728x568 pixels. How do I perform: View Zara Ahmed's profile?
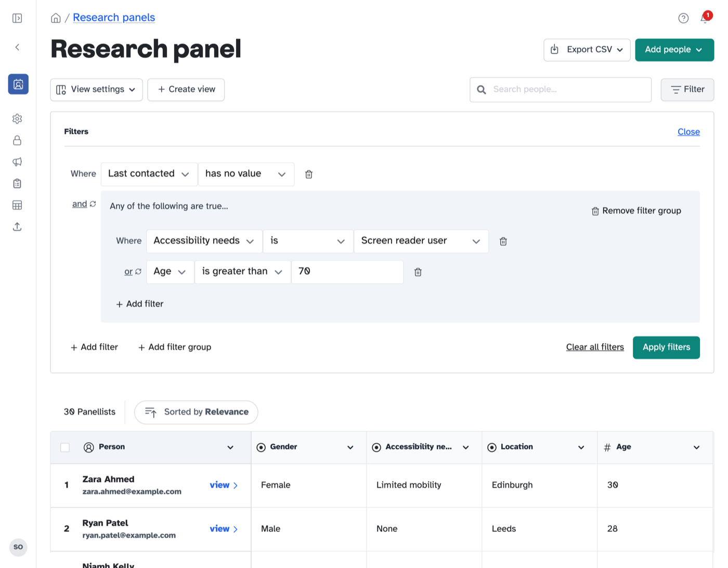point(224,485)
